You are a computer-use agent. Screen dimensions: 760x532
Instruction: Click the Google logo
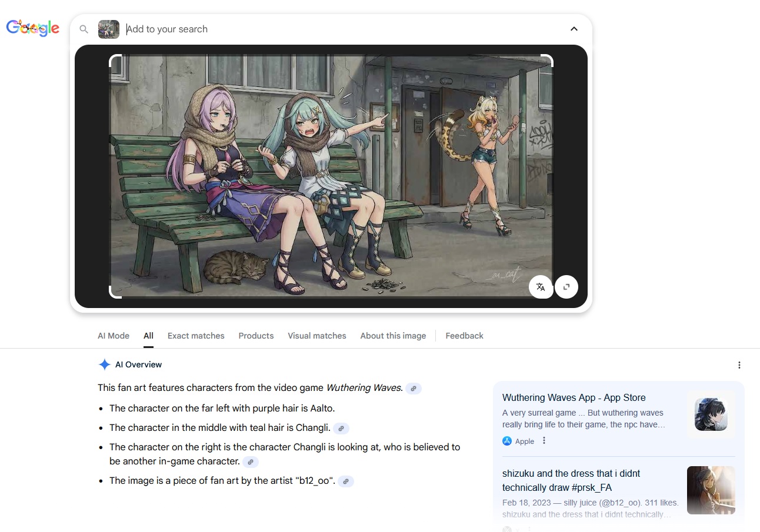[x=33, y=28]
